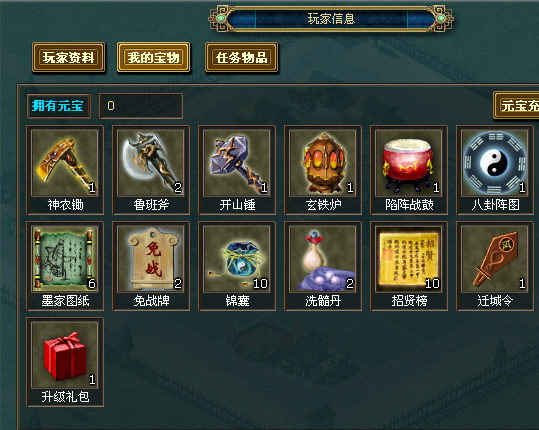Viewport: 539px width, 430px height.
Task: Open the 任务物品 tab
Action: pyautogui.click(x=241, y=57)
